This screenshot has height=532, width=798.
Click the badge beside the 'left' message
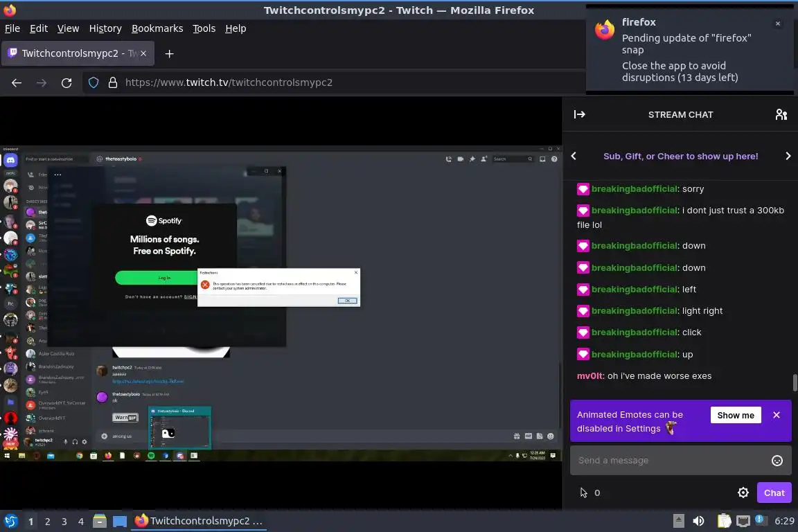[x=583, y=289]
